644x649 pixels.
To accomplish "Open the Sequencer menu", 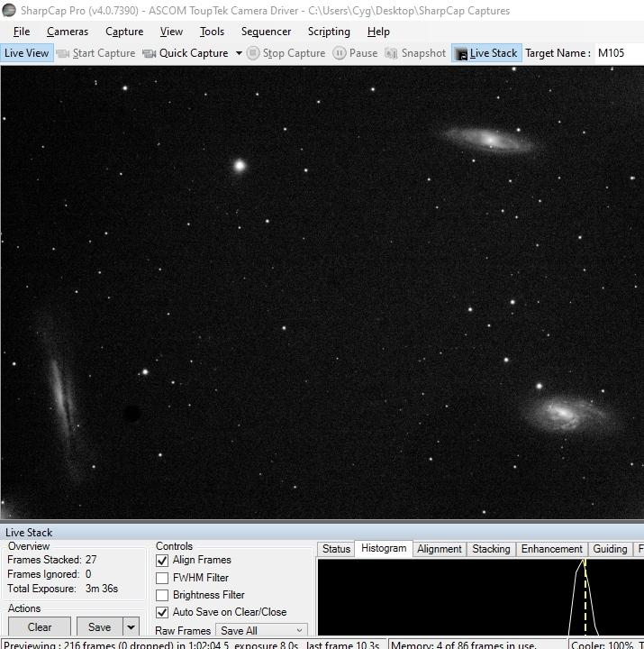I will (266, 32).
